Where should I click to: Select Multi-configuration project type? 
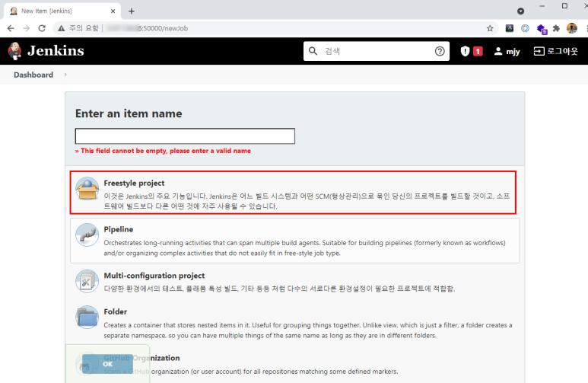[294, 282]
